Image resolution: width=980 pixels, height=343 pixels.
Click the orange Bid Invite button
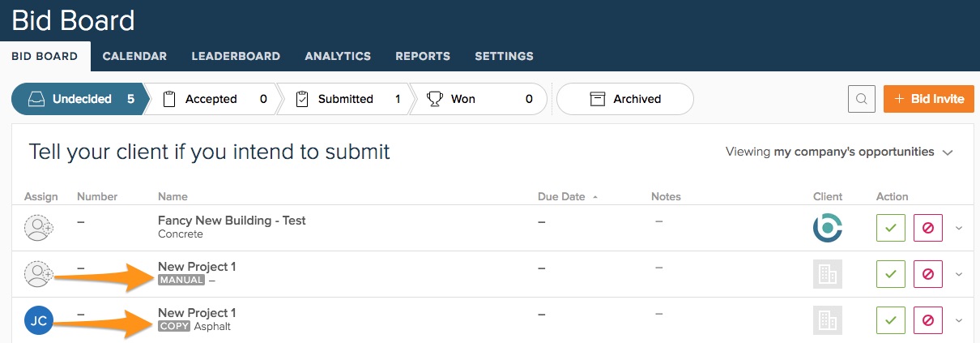click(928, 99)
